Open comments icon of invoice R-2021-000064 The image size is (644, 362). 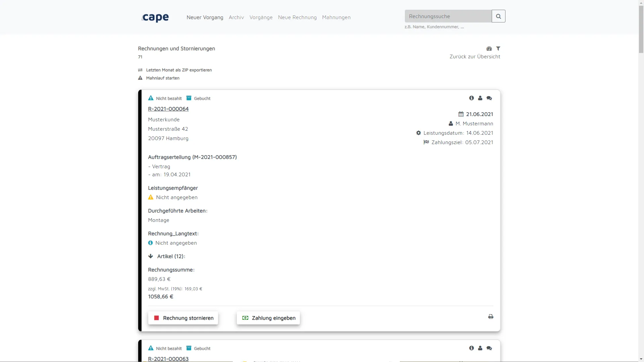tap(489, 98)
